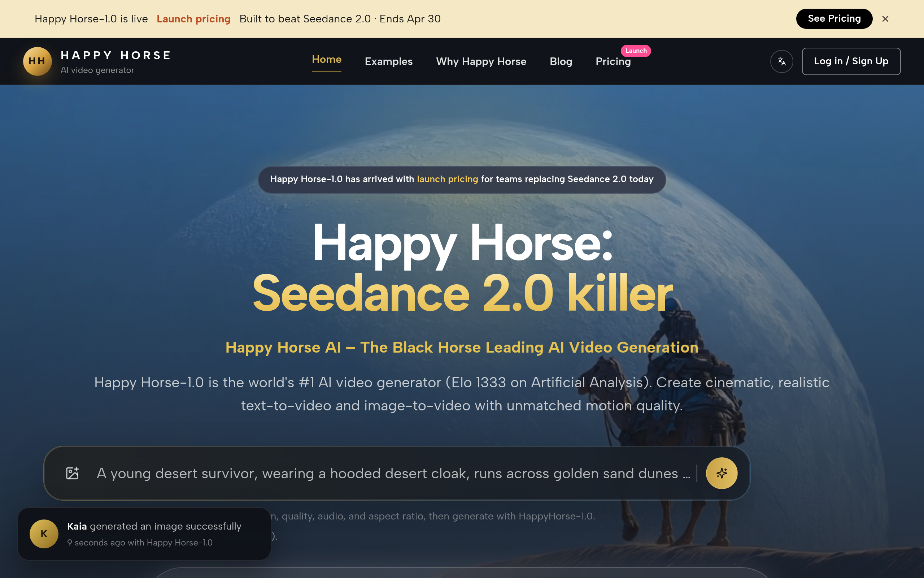This screenshot has height=578, width=924.
Task: Click the 'AI video generator' tagline
Action: [97, 70]
